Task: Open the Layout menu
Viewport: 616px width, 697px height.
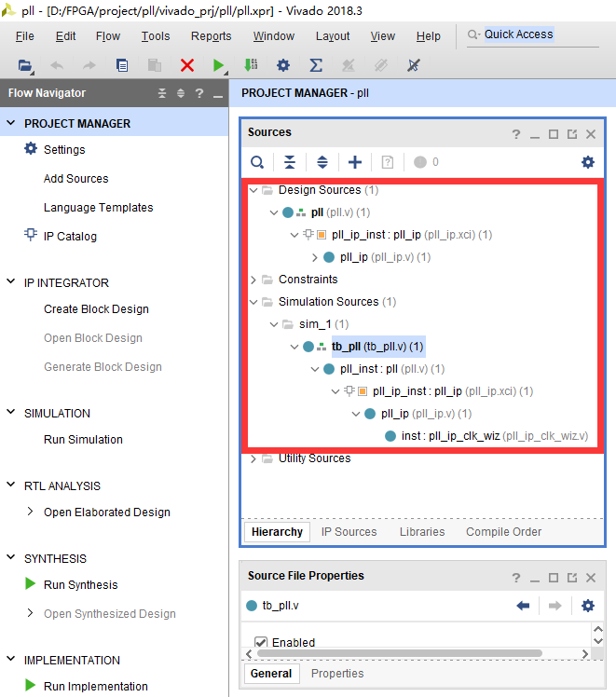Action: click(x=333, y=36)
